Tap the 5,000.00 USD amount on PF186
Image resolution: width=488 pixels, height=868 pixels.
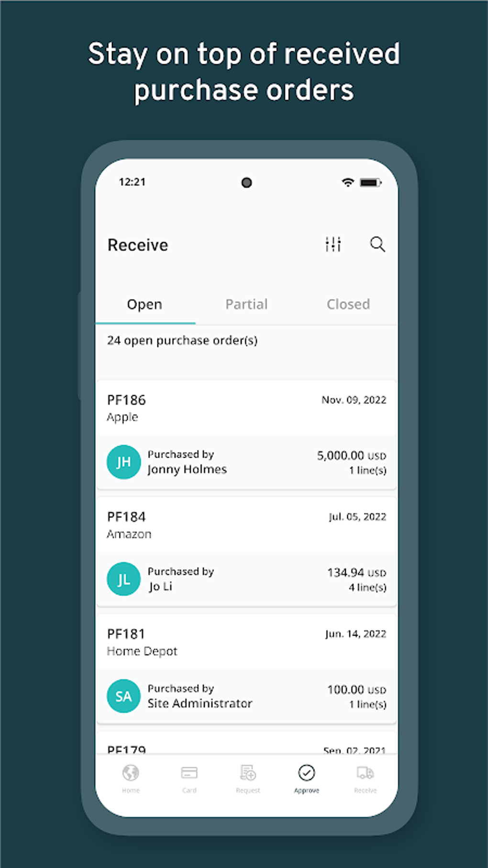[351, 455]
